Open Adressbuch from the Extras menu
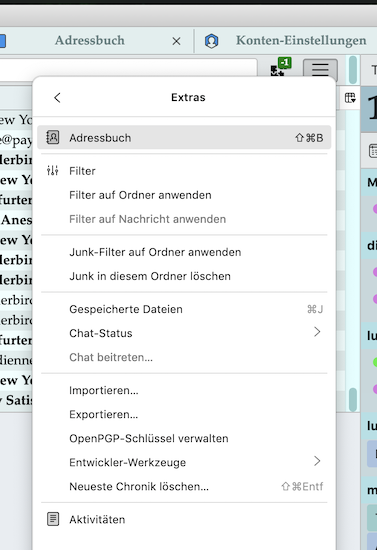 coord(184,138)
